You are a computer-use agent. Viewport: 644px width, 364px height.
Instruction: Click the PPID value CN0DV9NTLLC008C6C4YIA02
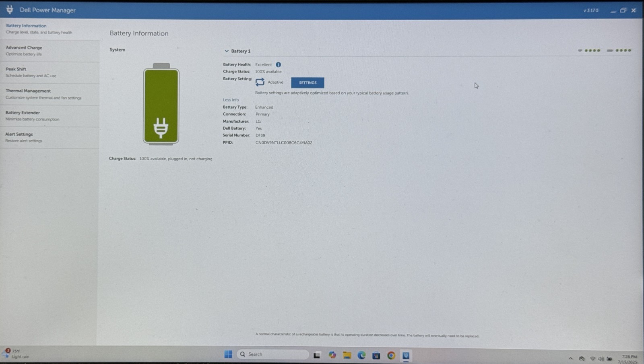[x=284, y=143]
